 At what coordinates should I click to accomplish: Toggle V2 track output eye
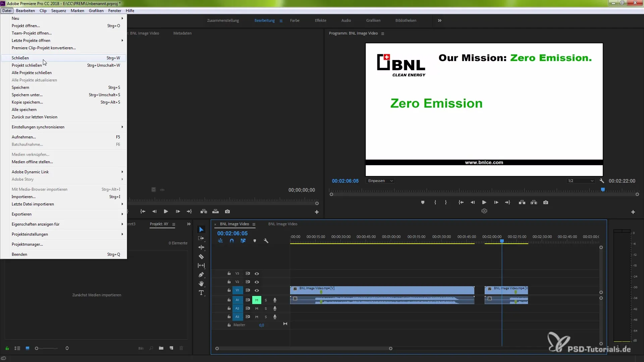257,282
